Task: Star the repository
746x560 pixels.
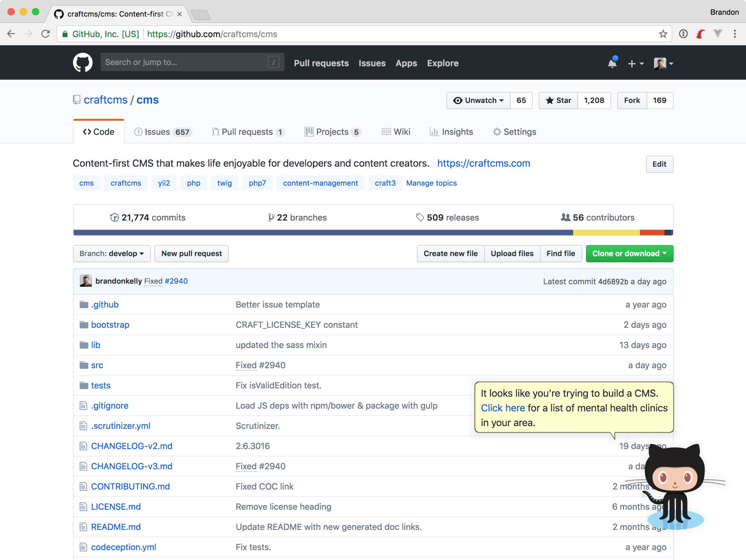Action: 558,100
